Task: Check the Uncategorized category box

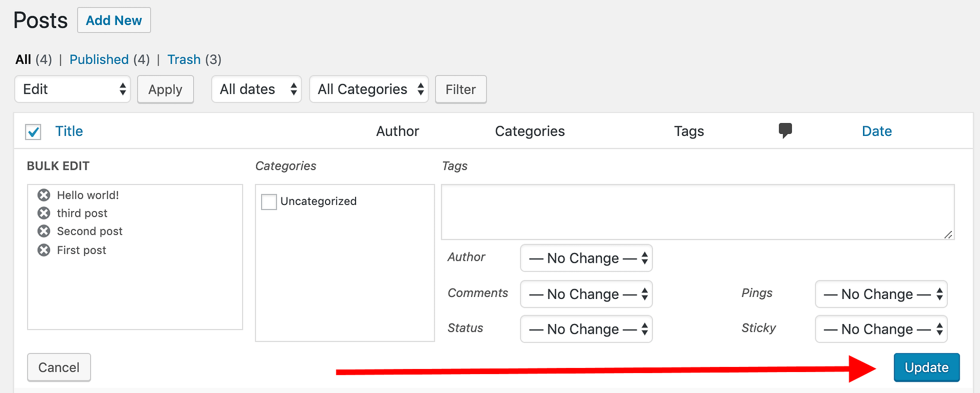Action: pos(269,202)
